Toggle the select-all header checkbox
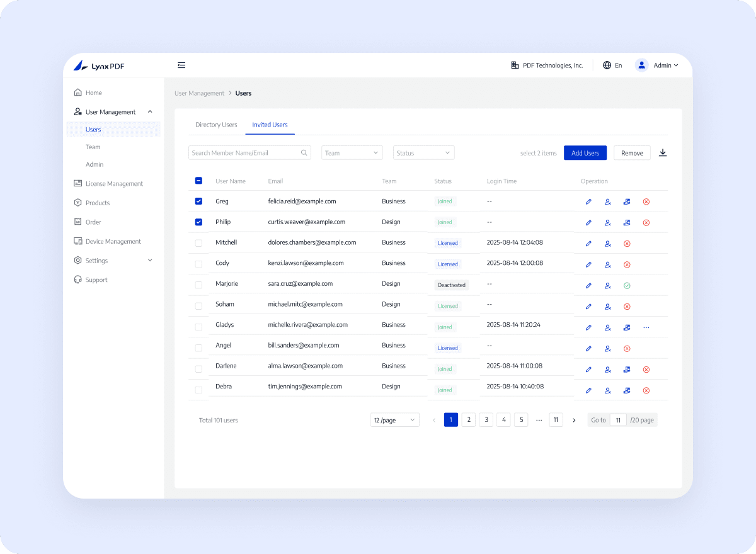 click(198, 181)
